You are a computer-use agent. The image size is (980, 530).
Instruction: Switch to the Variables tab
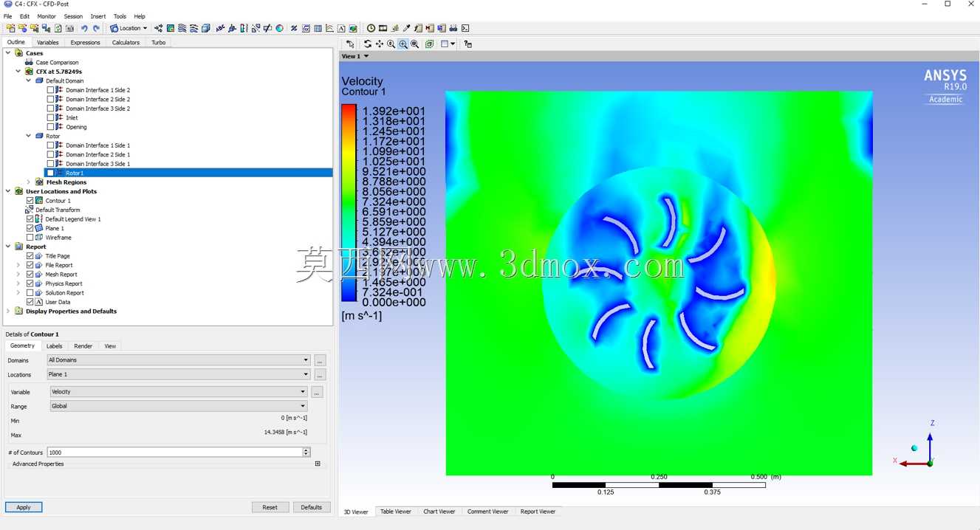[x=48, y=43]
